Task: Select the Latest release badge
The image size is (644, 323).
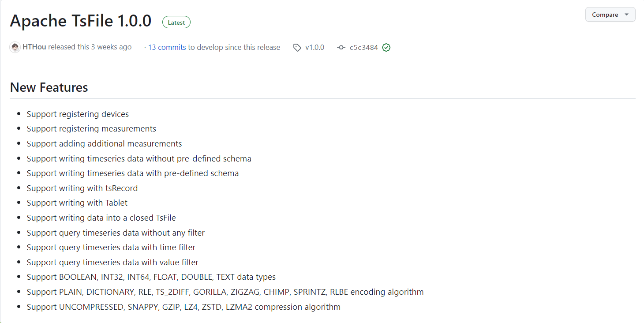Action: point(176,22)
